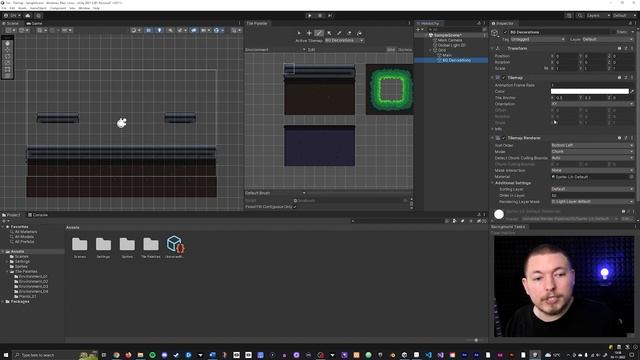Open the Universal render pipeline asset
The width and height of the screenshot is (640, 360).
click(x=175, y=247)
